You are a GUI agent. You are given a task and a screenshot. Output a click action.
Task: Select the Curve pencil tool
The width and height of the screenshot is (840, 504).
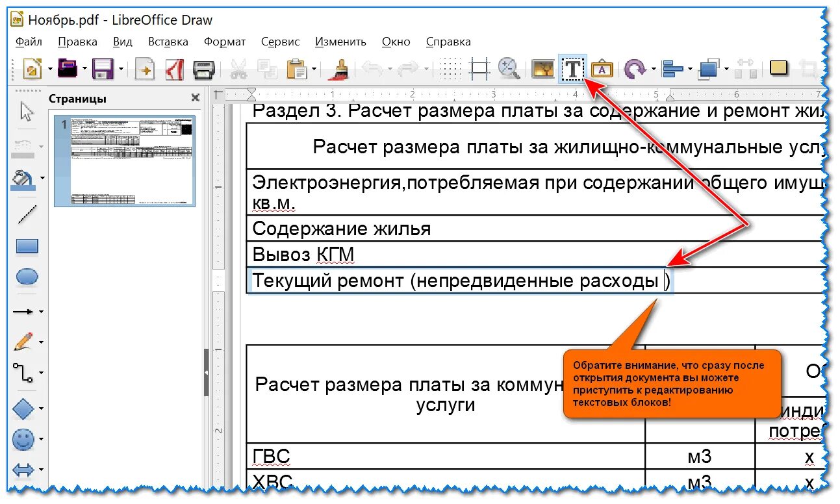[23, 341]
